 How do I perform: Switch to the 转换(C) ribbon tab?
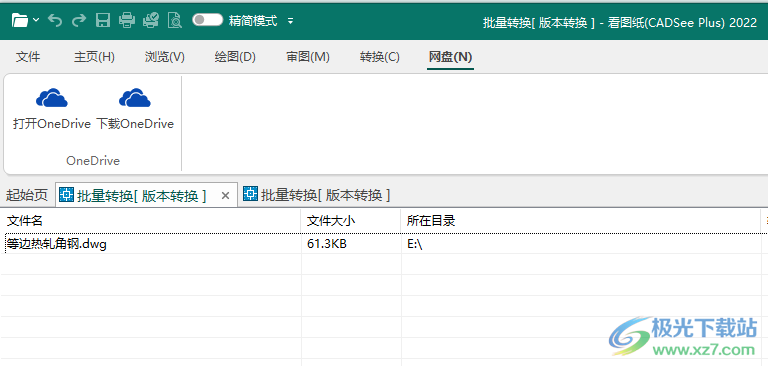(x=380, y=57)
